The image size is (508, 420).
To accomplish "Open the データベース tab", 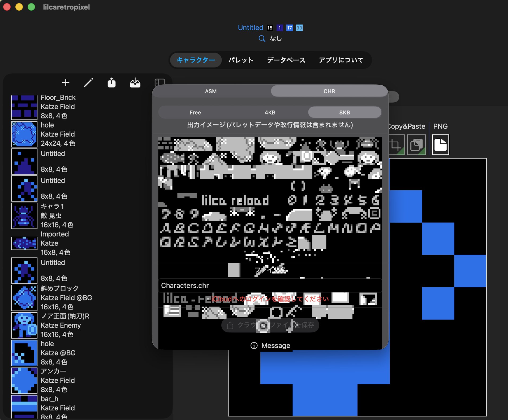I will tap(286, 60).
